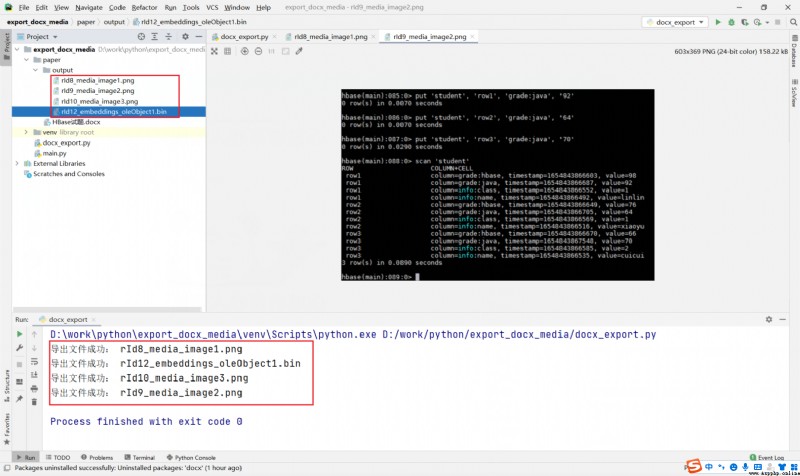The width and height of the screenshot is (800, 476).
Task: Toggle soft-wrap in Run console
Action: tap(34, 362)
